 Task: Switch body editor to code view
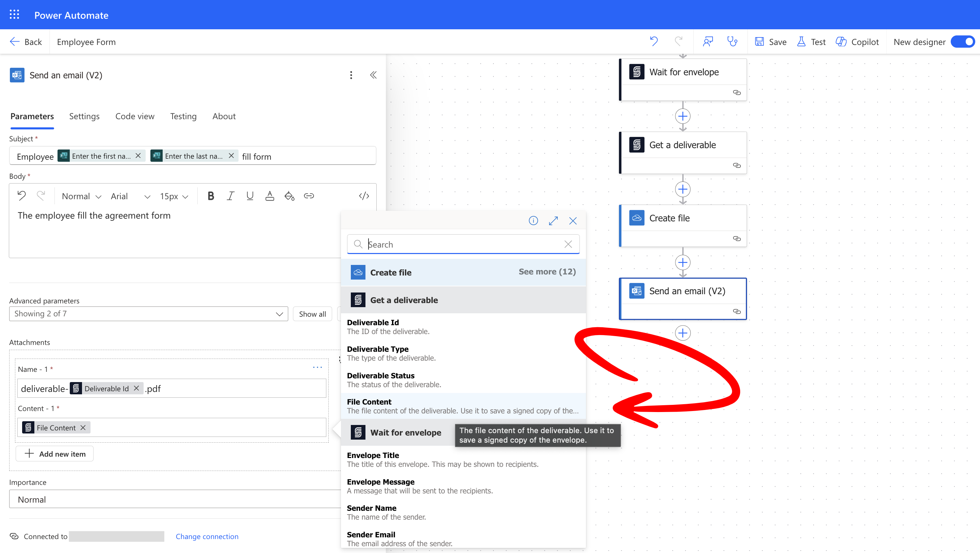point(364,196)
